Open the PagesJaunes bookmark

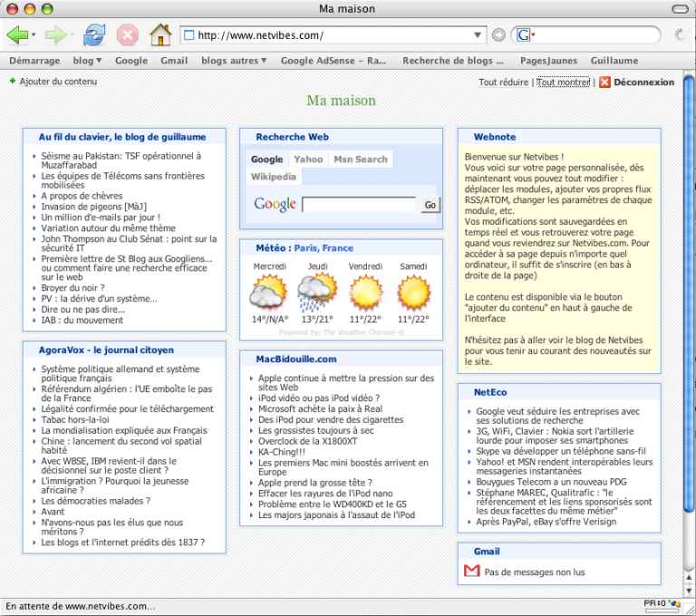548,61
